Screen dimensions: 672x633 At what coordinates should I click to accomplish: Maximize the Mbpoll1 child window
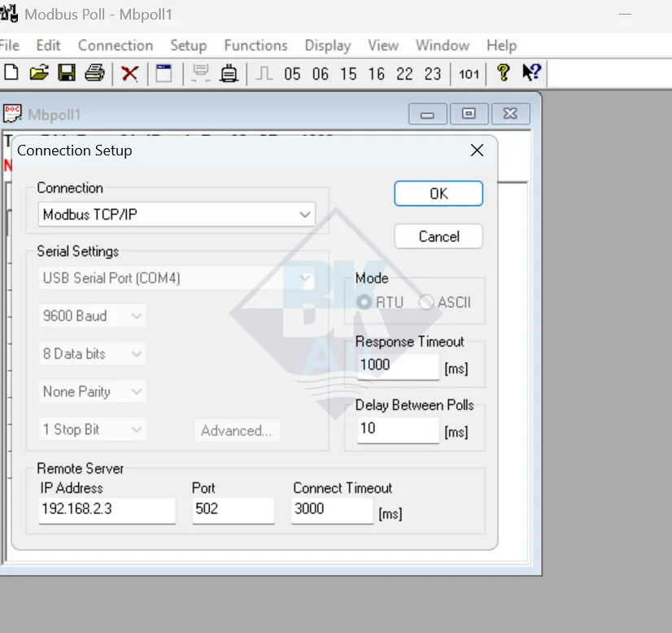[x=469, y=114]
